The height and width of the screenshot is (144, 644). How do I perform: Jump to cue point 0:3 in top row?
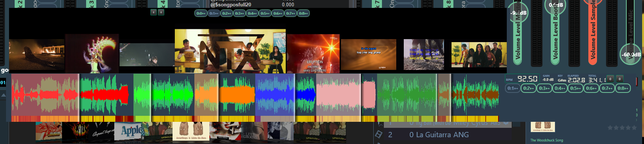pos(239,14)
